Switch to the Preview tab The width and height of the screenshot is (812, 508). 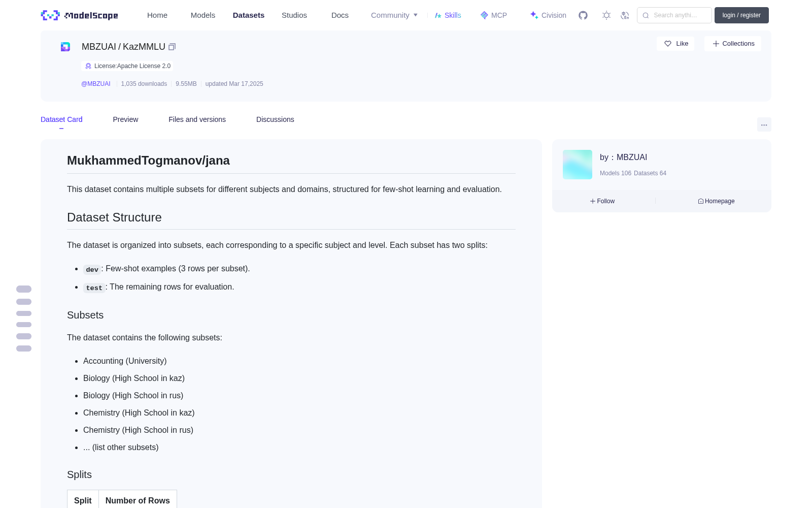(125, 119)
